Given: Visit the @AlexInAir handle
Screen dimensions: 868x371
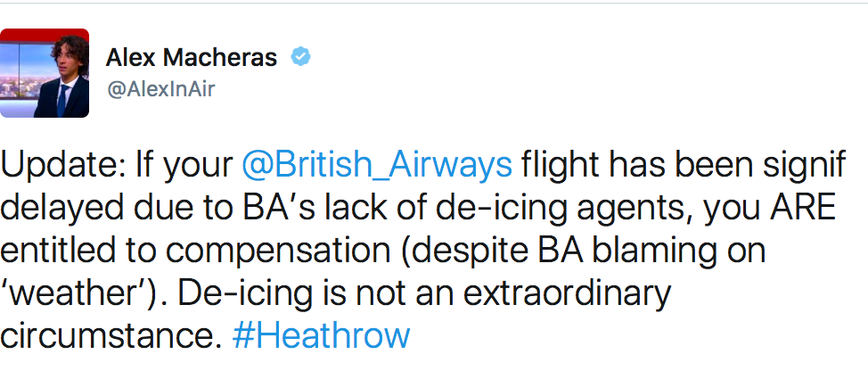Looking at the screenshot, I should 160,88.
